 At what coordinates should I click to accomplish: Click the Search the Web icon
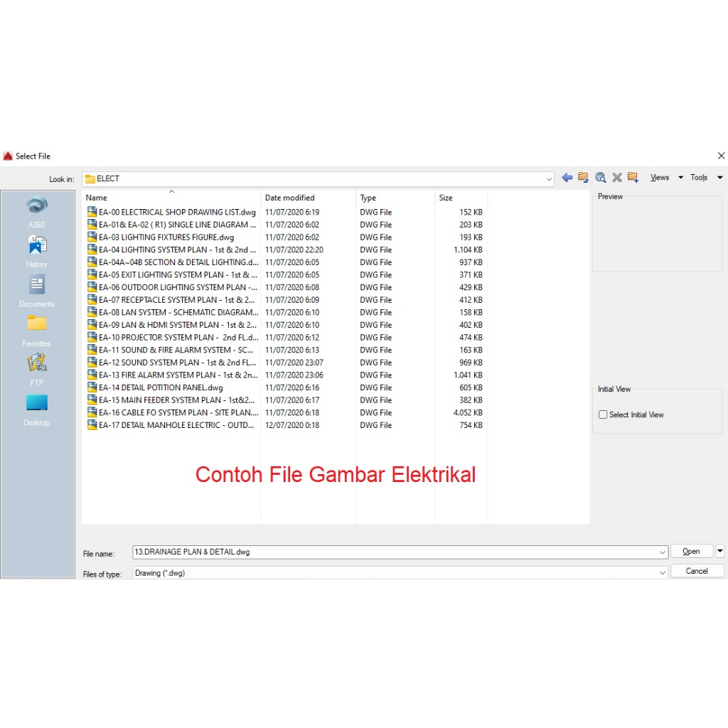(600, 178)
